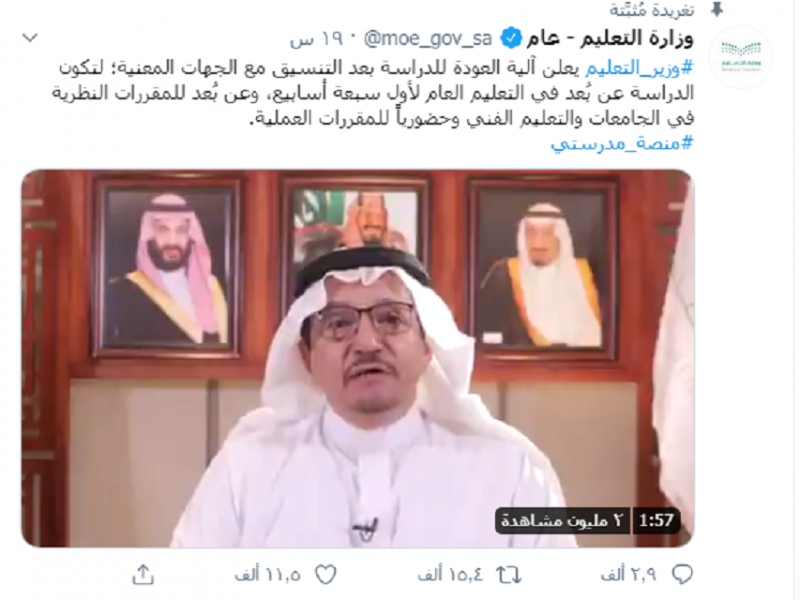Click the ٢ مليون مشاهدة view count
Screen dimensions: 800x600
(562, 520)
